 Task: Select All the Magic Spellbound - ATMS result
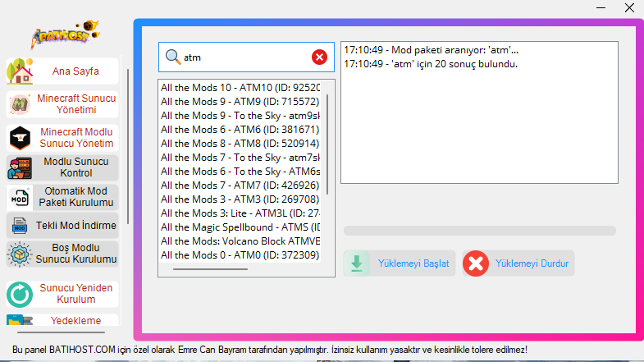click(240, 227)
